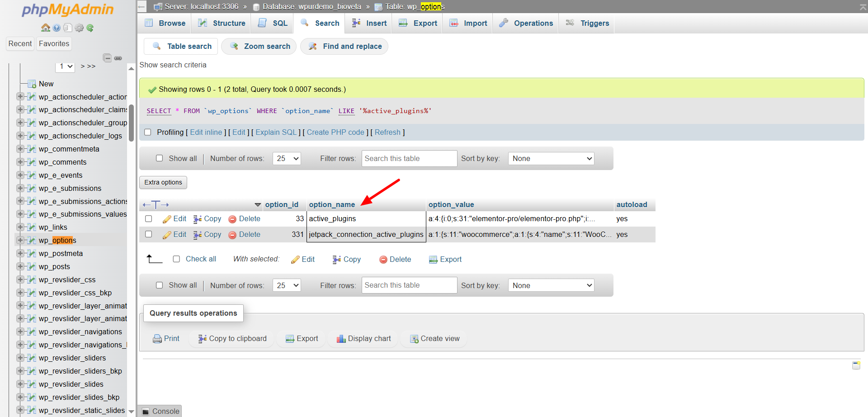Click With selected Delete red icon
Viewport: 868px width, 417px height.
pos(383,260)
